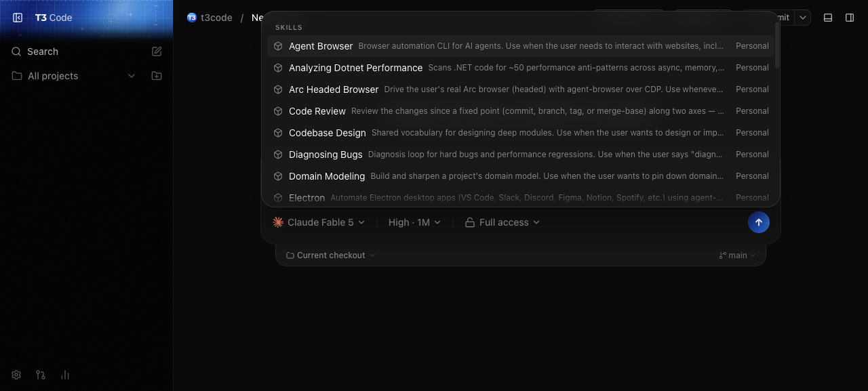Click the Personal tag on Domain Modeling row
868x391 pixels.
752,176
